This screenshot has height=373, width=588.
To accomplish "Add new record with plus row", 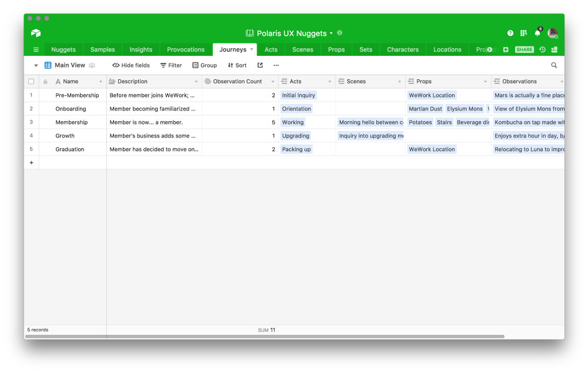I will 32,163.
